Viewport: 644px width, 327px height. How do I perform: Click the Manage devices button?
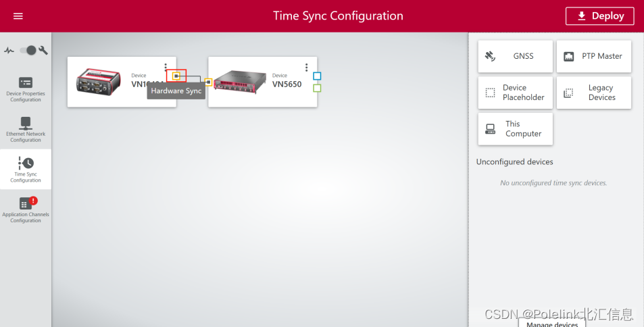pos(552,323)
